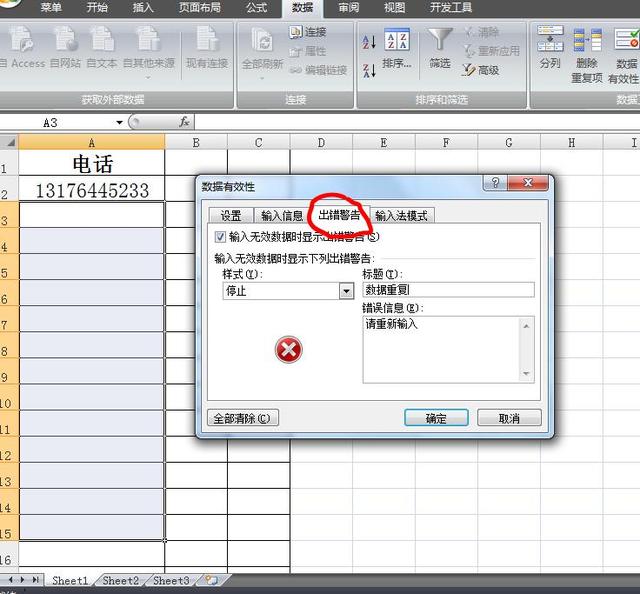
Task: Open the 菜单 ribbon tab
Action: point(51,7)
